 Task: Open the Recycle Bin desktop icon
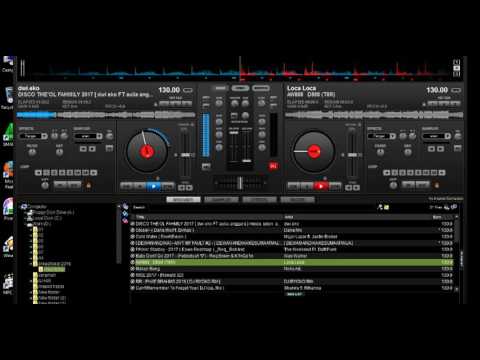[x=8, y=95]
